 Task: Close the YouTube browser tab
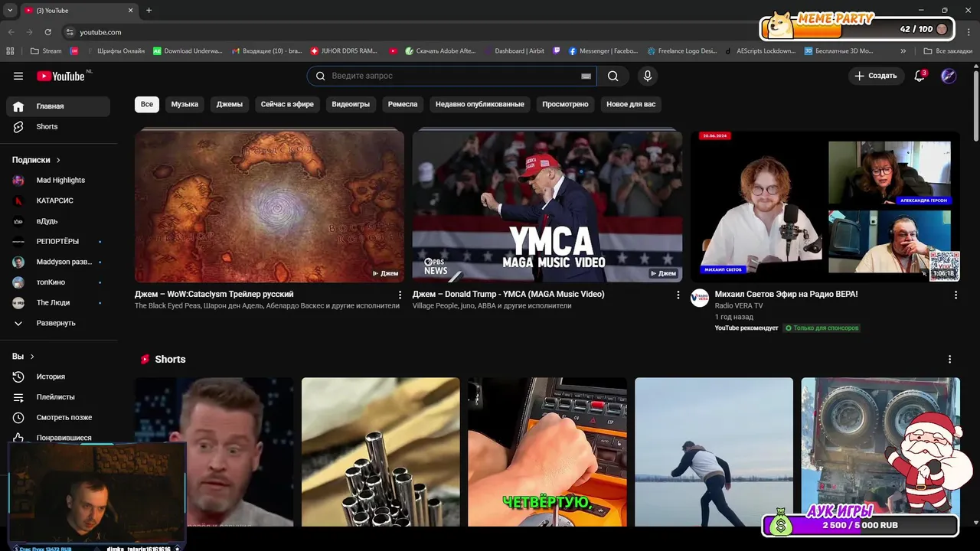(130, 10)
